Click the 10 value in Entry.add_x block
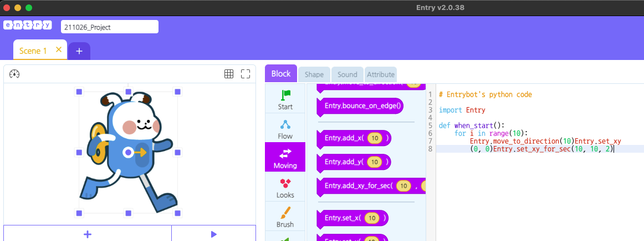644x241 pixels. coord(375,138)
